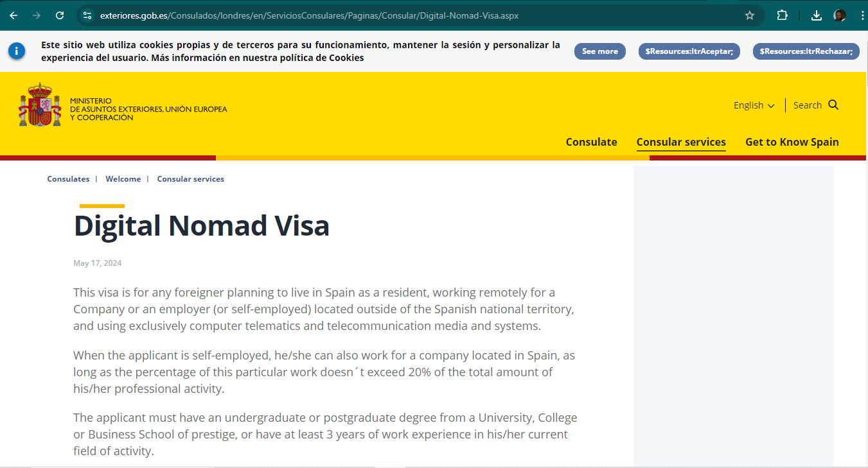Switch to Consular services
The image size is (868, 468).
coord(681,142)
